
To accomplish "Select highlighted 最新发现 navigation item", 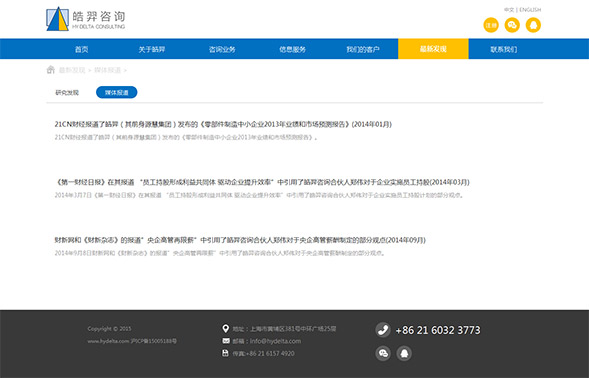I will (x=433, y=49).
